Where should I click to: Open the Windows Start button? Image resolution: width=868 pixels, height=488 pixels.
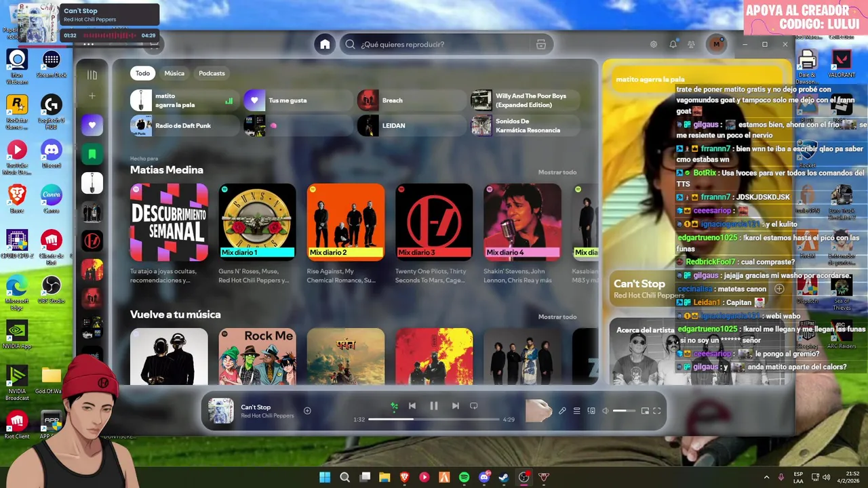coord(325,477)
